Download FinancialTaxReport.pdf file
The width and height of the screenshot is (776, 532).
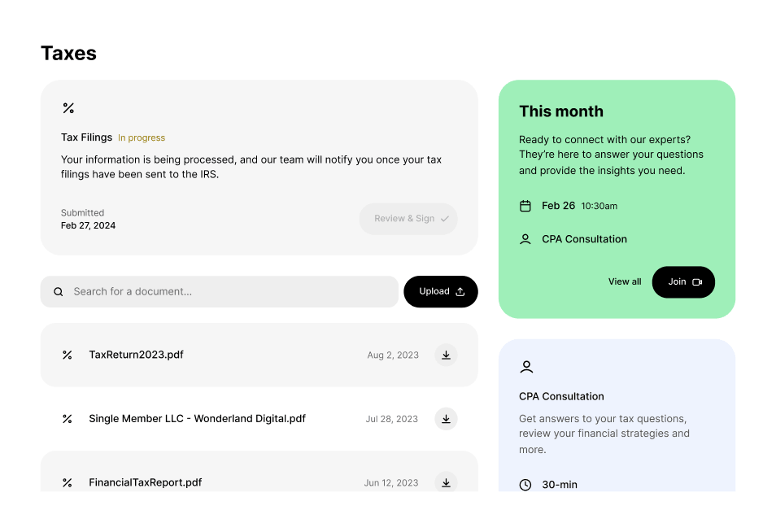446,482
